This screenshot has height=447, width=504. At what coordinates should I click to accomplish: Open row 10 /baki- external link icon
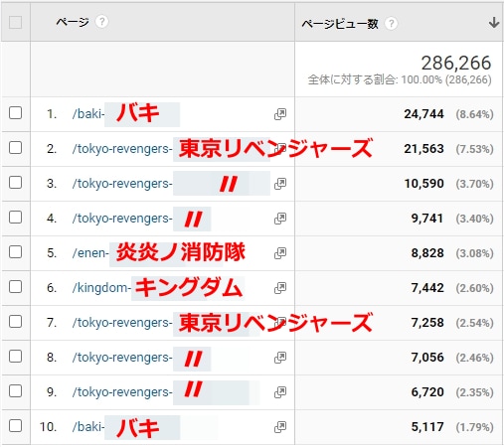(x=280, y=427)
